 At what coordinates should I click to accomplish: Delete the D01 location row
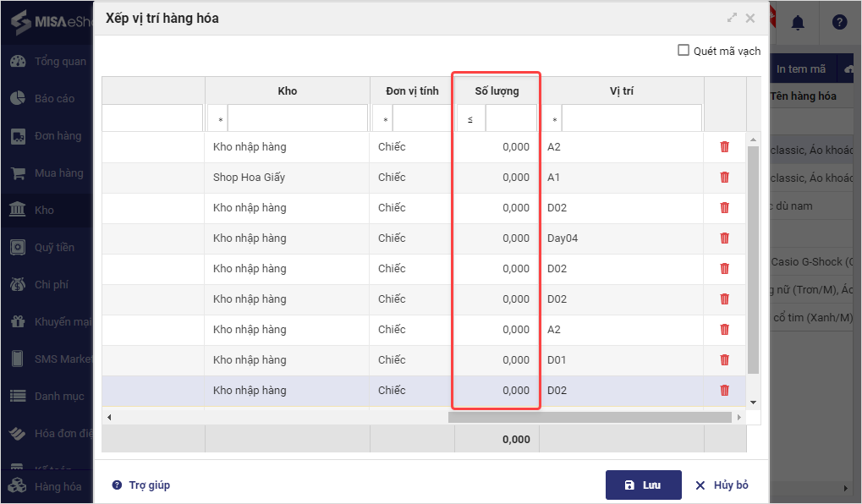click(x=724, y=360)
